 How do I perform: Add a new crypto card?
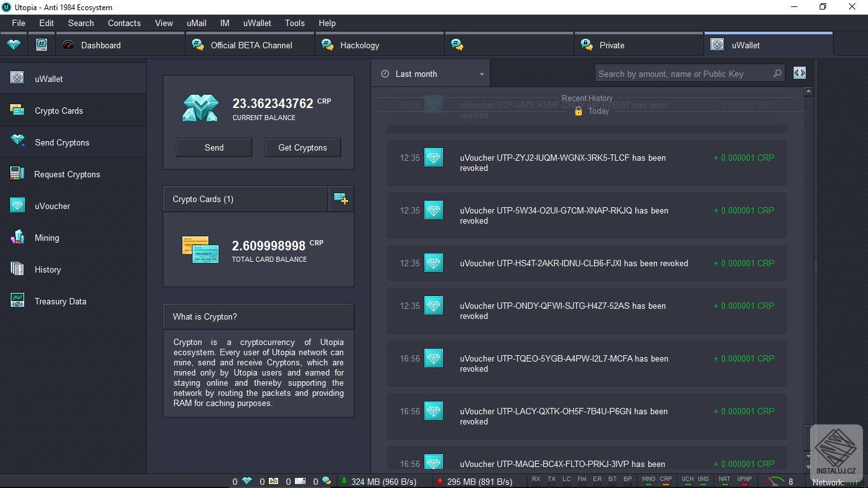coord(341,199)
